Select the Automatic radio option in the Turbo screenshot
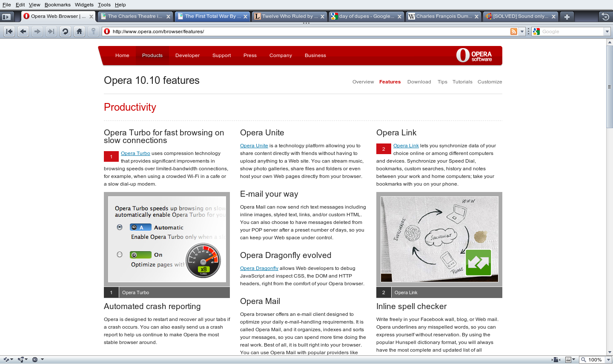Viewport: 613px width, 364px height. (120, 227)
